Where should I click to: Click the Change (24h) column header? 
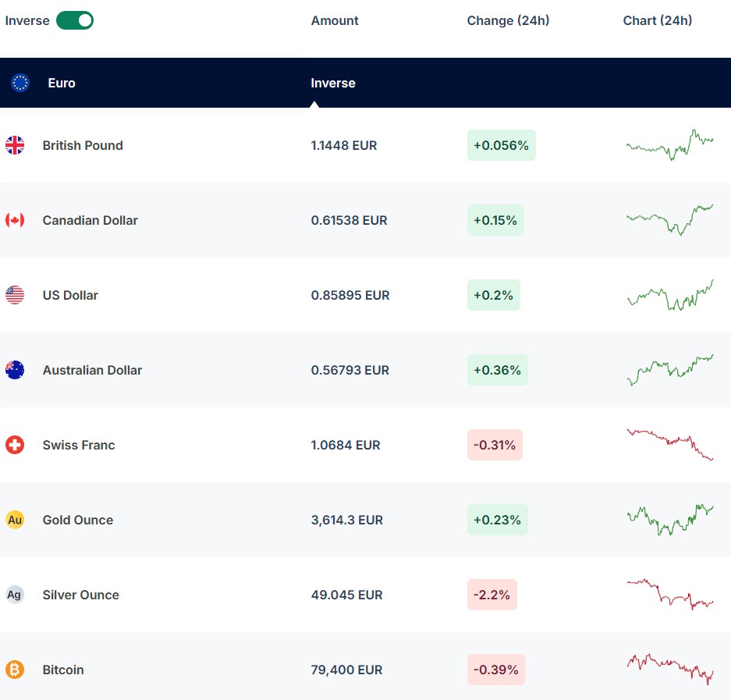[508, 21]
